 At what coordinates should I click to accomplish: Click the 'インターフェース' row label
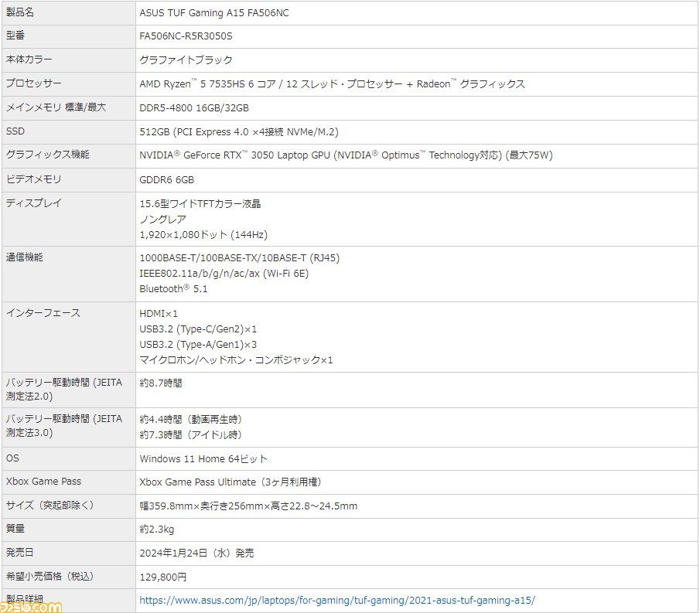pyautogui.click(x=43, y=313)
